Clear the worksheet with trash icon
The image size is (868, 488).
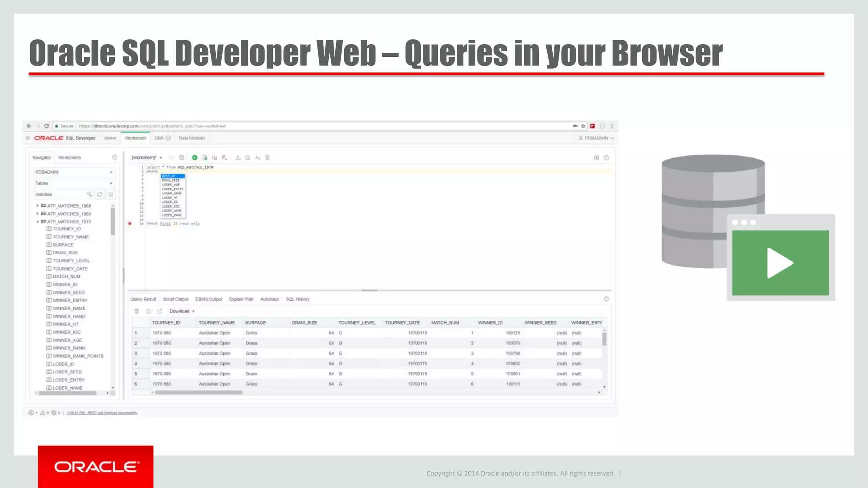point(267,158)
